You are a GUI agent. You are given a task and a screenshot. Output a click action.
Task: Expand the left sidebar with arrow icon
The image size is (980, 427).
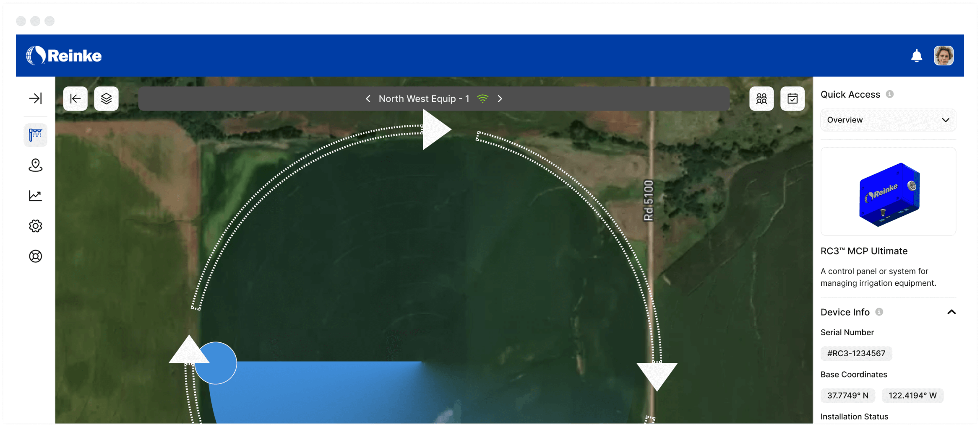tap(36, 98)
